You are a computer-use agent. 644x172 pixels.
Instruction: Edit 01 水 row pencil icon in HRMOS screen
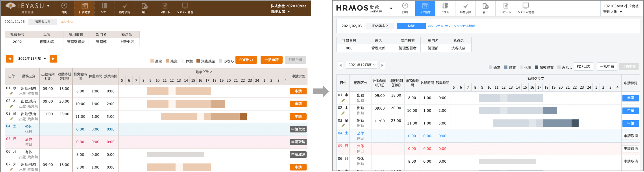[343, 100]
